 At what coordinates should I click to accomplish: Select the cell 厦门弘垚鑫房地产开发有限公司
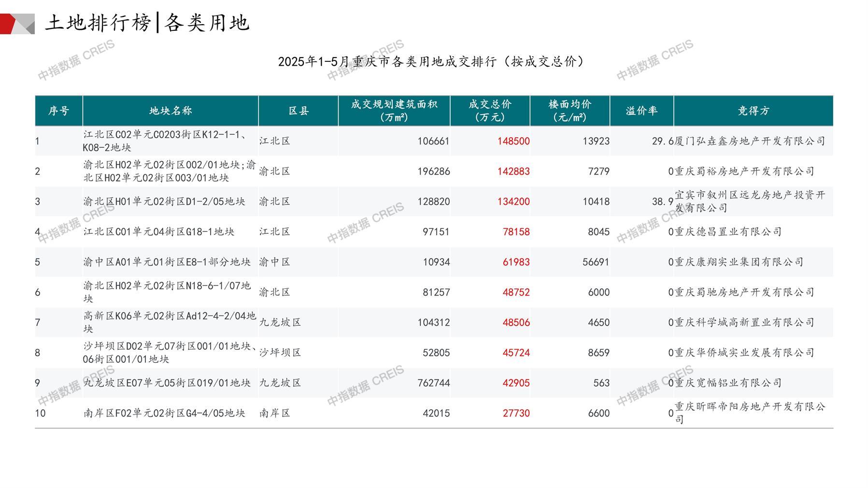pyautogui.click(x=750, y=141)
